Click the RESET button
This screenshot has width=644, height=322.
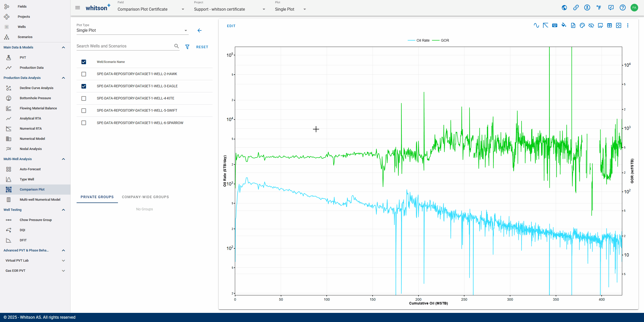(202, 47)
